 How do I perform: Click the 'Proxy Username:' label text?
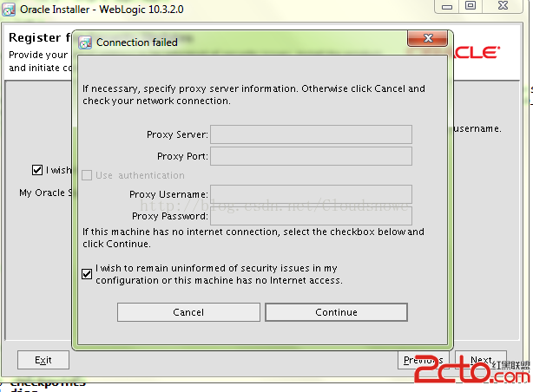(168, 194)
